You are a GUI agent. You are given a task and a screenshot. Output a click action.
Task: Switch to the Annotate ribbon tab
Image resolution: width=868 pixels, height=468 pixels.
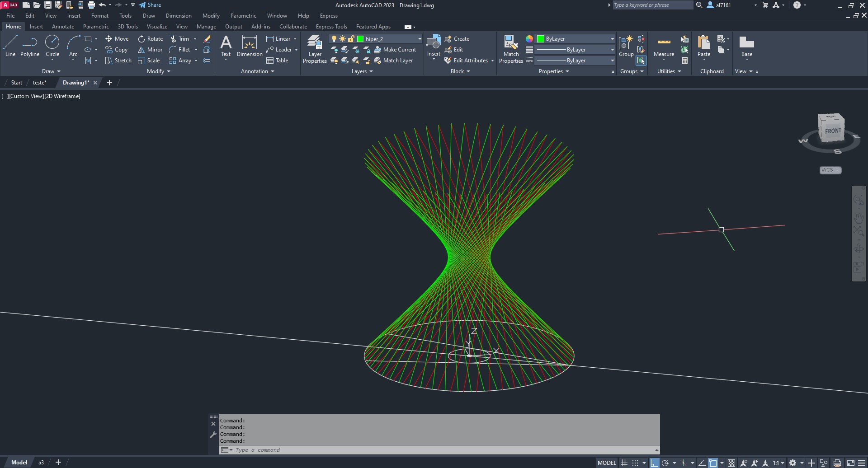tap(63, 27)
